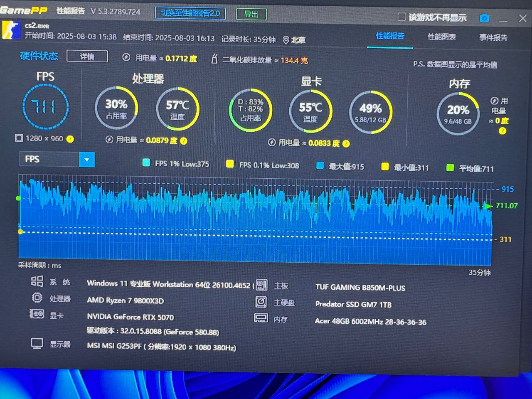The image size is (532, 399).
Task: Click the Beijing location pin icon
Action: pos(286,40)
